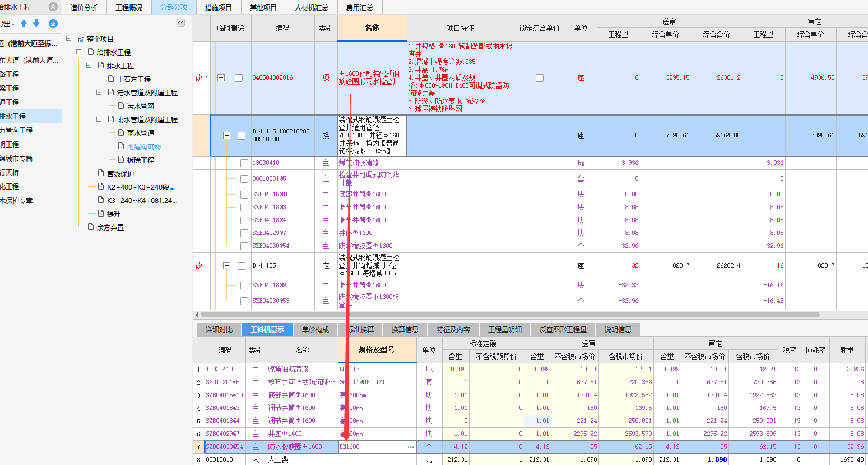Open the 工程量明细 bottom tab
The image size is (868, 465).
pos(505,329)
